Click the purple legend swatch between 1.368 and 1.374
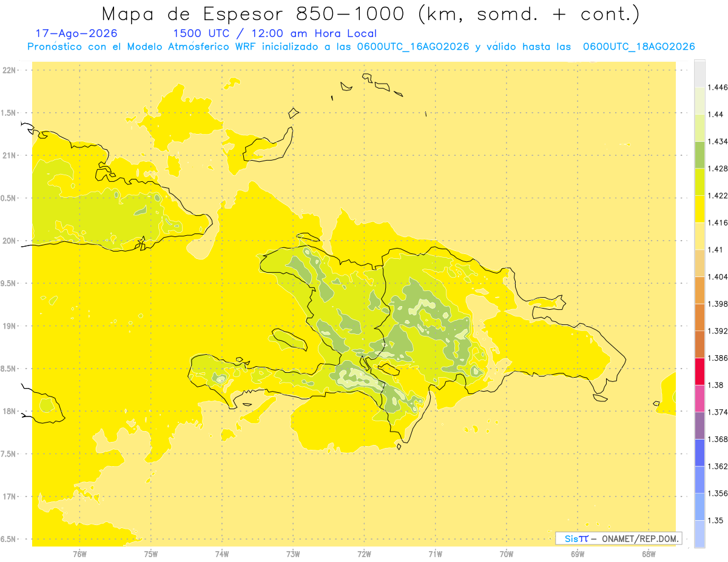This screenshot has width=728, height=562. [x=699, y=425]
